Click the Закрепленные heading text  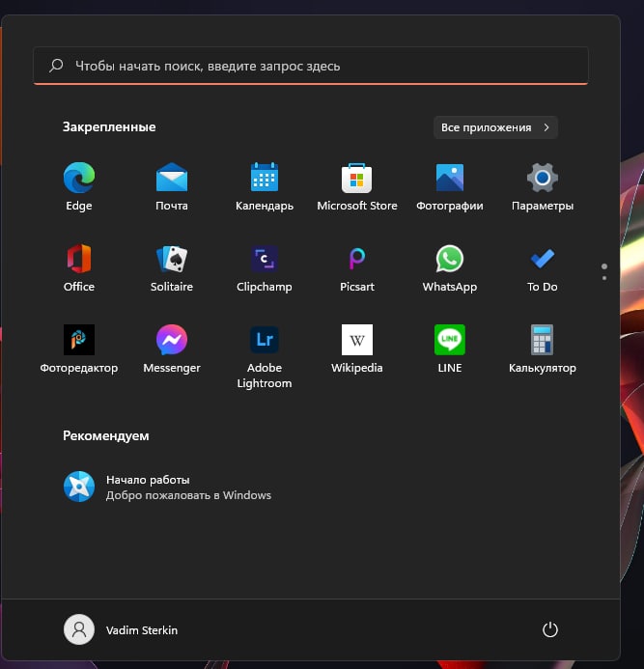(109, 126)
